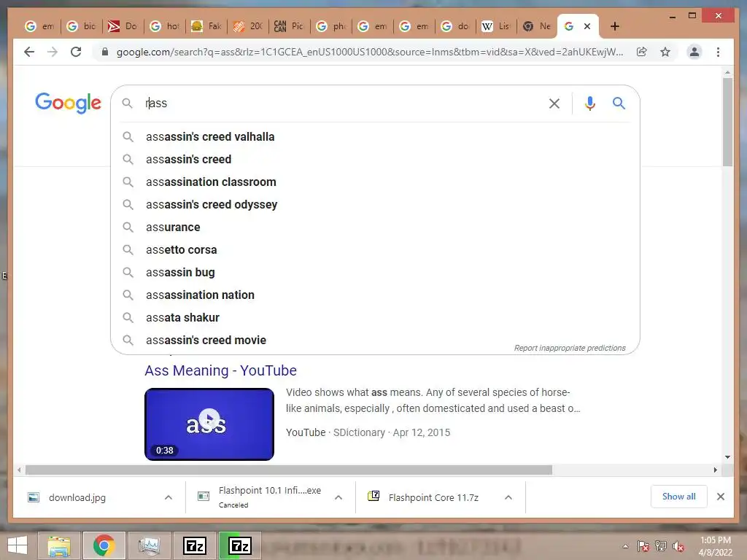Image resolution: width=747 pixels, height=560 pixels.
Task: Open the Chrome three-dot menu
Action: pyautogui.click(x=718, y=52)
